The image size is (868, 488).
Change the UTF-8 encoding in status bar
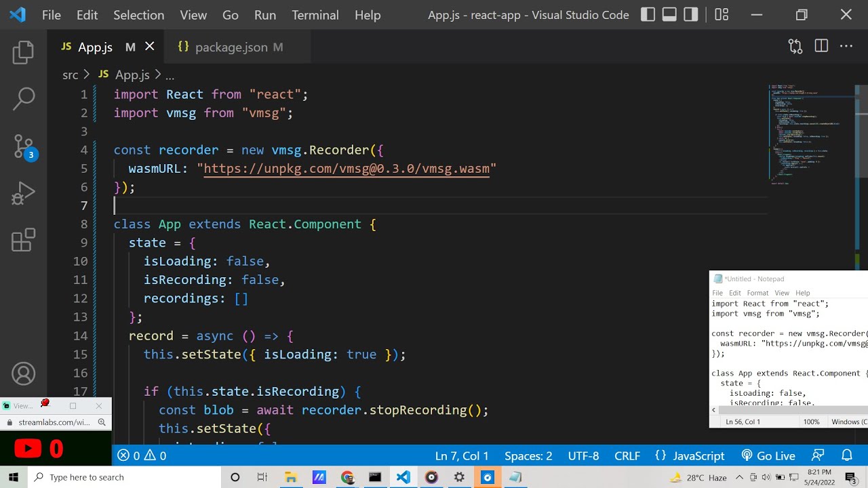pos(583,455)
